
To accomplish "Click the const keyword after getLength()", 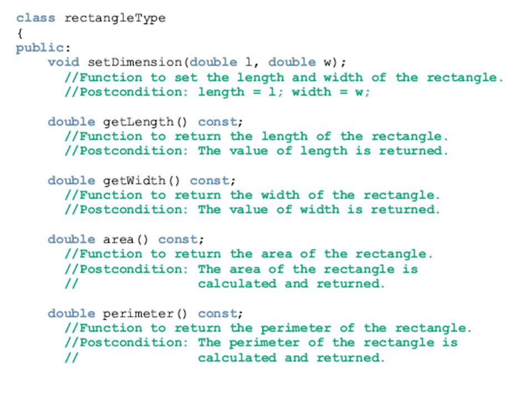I will coord(218,122).
